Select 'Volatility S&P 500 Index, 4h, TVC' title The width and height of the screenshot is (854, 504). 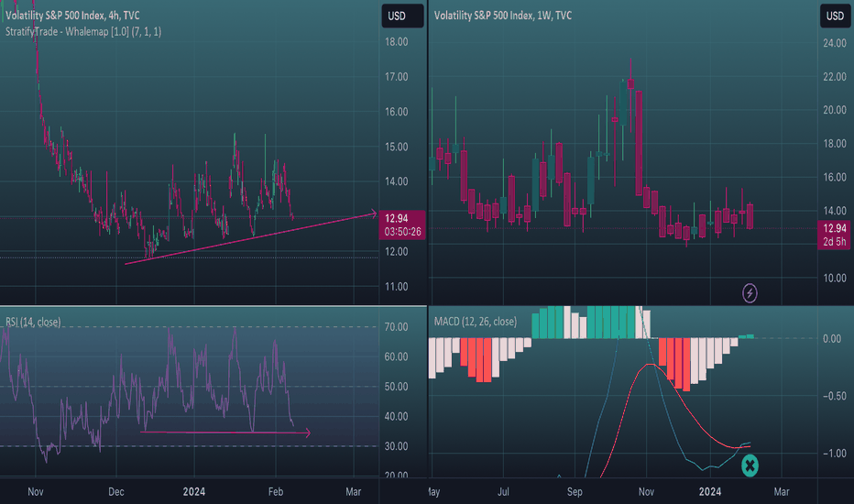[x=72, y=16]
